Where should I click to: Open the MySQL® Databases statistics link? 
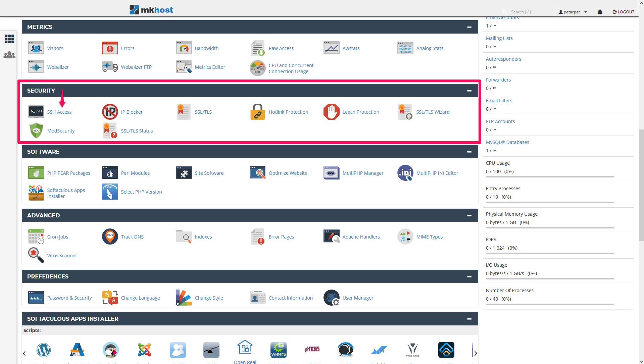(x=507, y=142)
